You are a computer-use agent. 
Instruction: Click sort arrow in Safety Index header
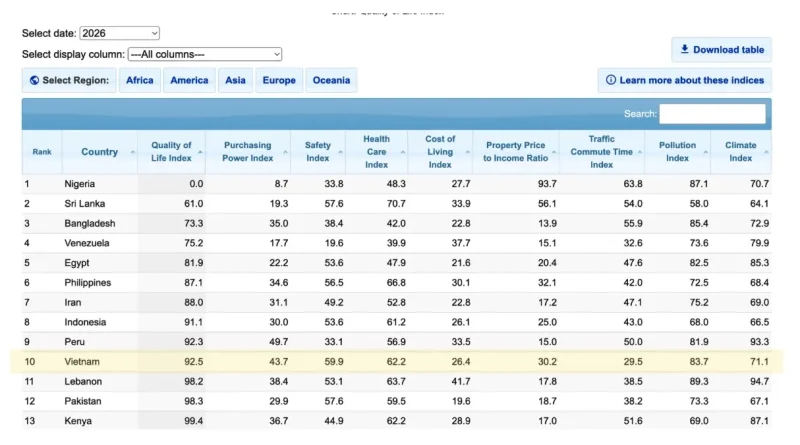340,152
